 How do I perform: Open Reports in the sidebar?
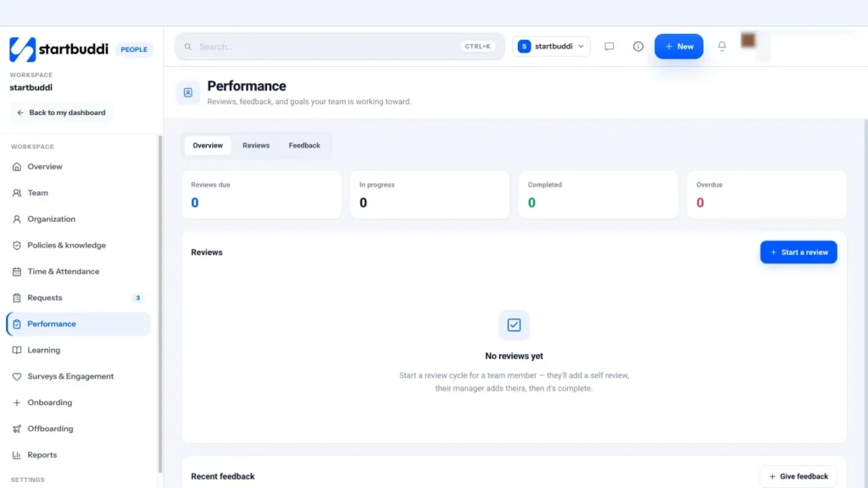coord(78,455)
